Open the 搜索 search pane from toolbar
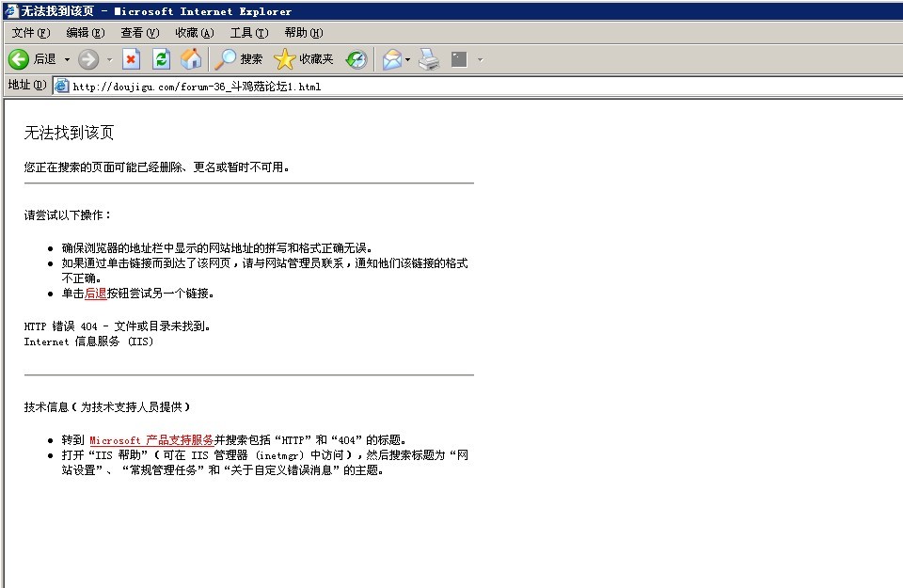 240,58
